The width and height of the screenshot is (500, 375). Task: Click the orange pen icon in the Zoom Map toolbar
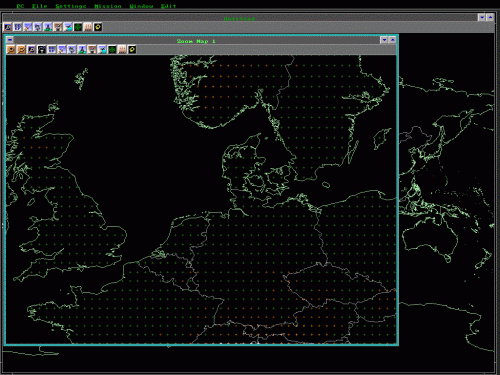click(62, 50)
